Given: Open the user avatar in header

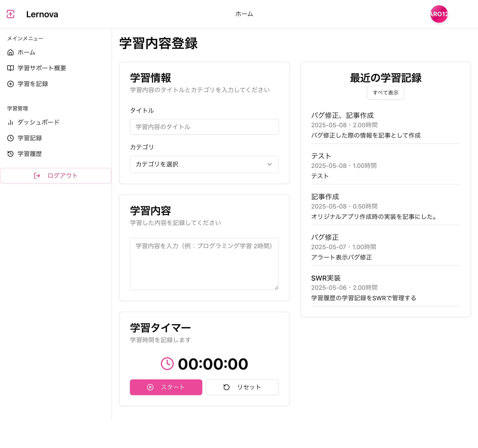Looking at the screenshot, I should [x=439, y=14].
